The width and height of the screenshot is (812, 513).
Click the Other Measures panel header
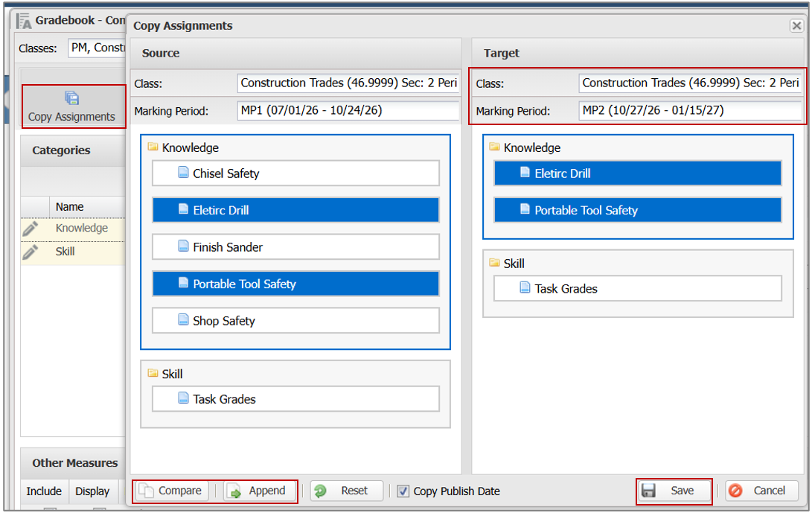[73, 462]
